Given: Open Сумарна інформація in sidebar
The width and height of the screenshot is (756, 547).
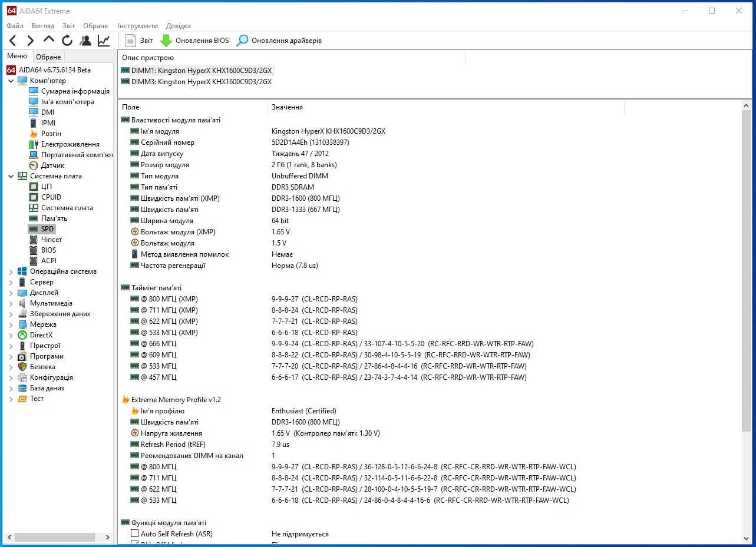Looking at the screenshot, I should [75, 91].
